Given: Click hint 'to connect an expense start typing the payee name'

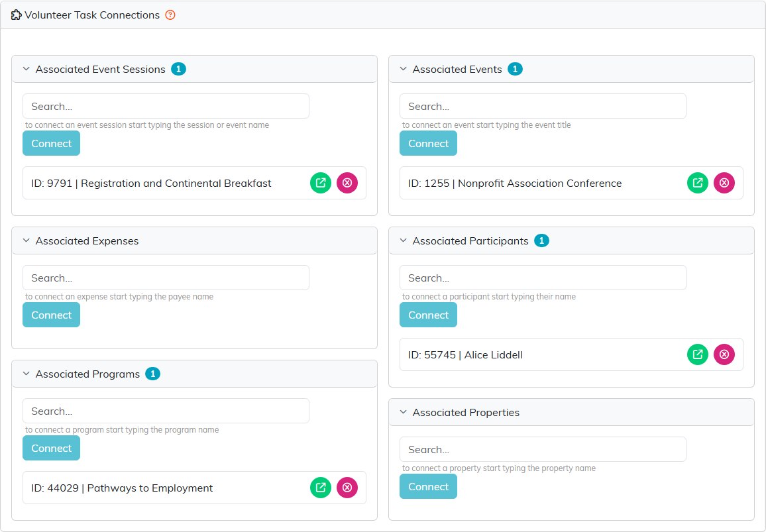Looking at the screenshot, I should tap(119, 297).
